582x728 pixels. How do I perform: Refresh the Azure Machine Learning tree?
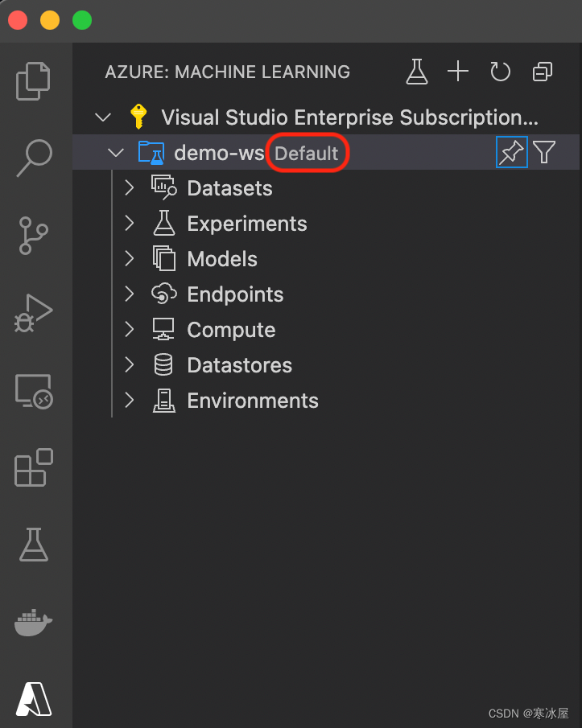[x=501, y=72]
